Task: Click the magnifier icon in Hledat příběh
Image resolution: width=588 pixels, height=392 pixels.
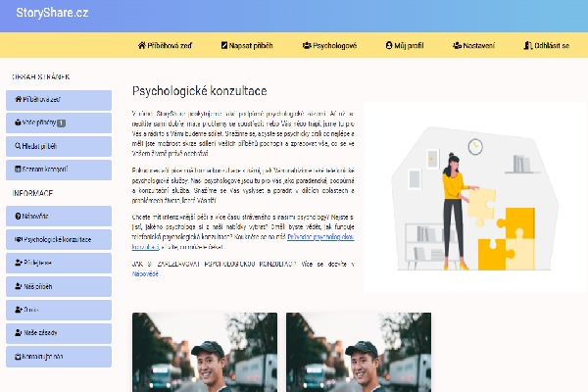Action: pos(17,145)
